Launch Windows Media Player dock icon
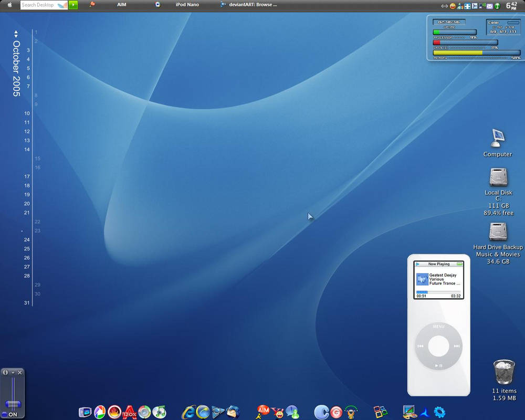Screen dimensions: 525x420 click(218, 412)
